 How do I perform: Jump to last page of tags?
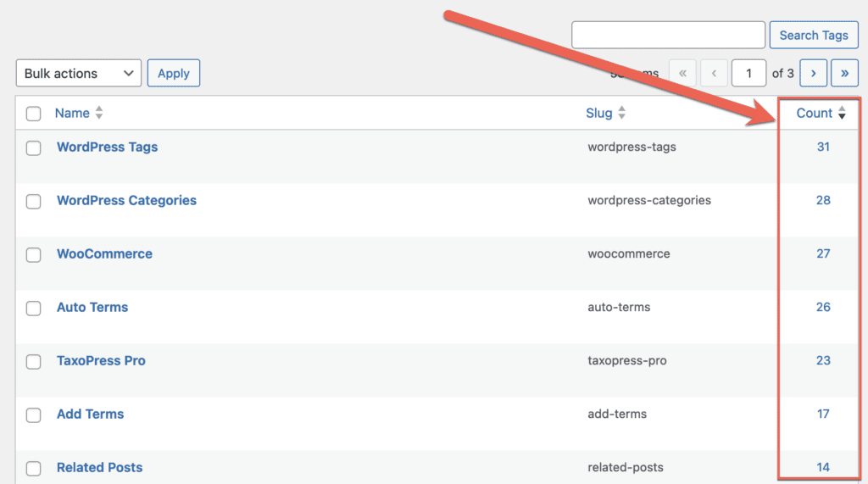click(844, 73)
